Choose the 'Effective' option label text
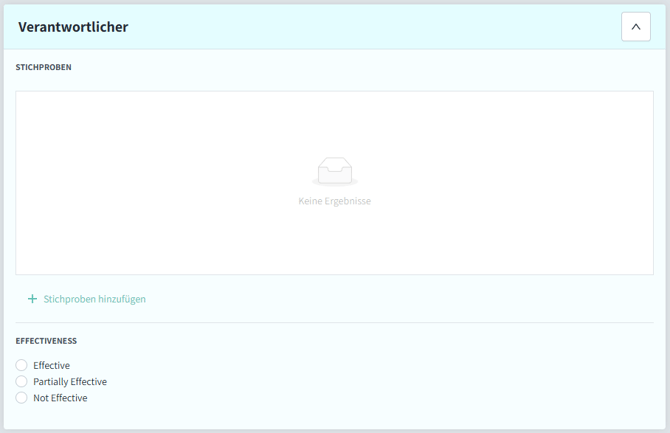 tap(52, 366)
